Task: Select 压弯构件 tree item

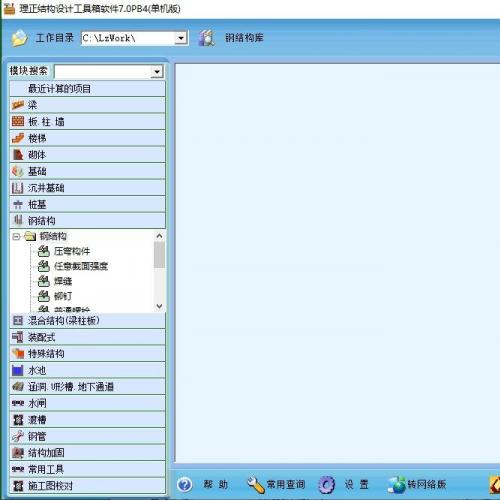Action: 72,251
